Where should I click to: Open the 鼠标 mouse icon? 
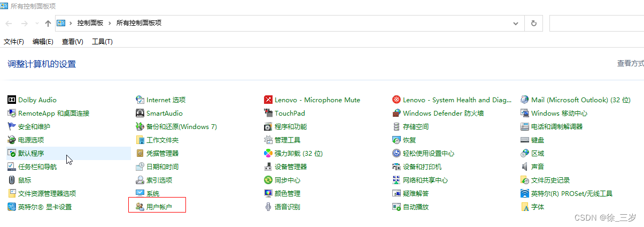(x=12, y=180)
